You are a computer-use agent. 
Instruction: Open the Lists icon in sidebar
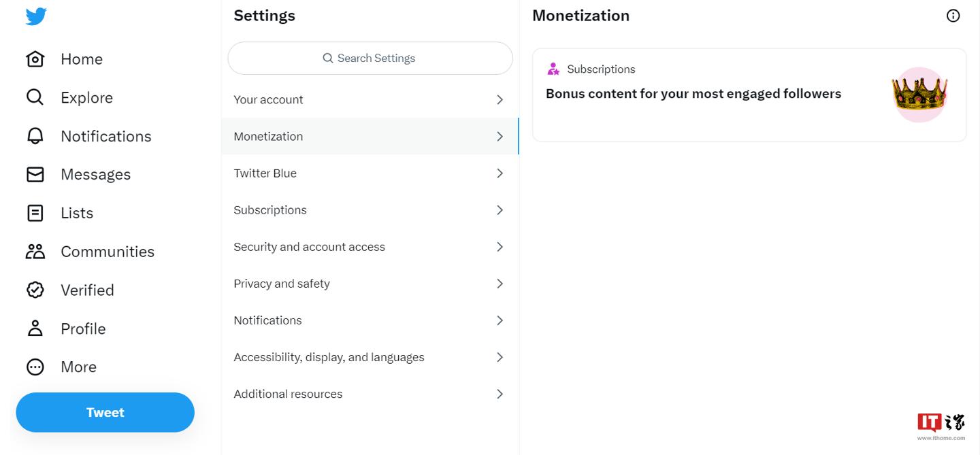(x=35, y=213)
